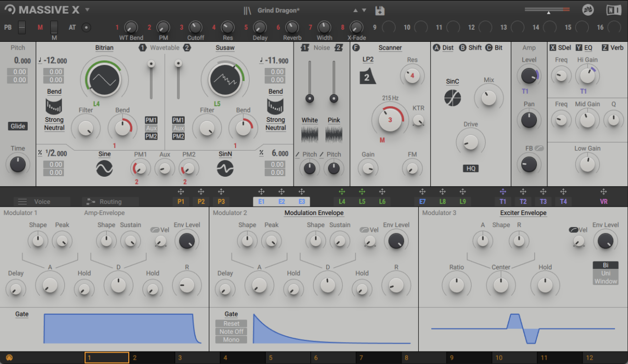Click the Pink noise waveform thumbnail
This screenshot has height=364, width=628.
click(x=334, y=134)
